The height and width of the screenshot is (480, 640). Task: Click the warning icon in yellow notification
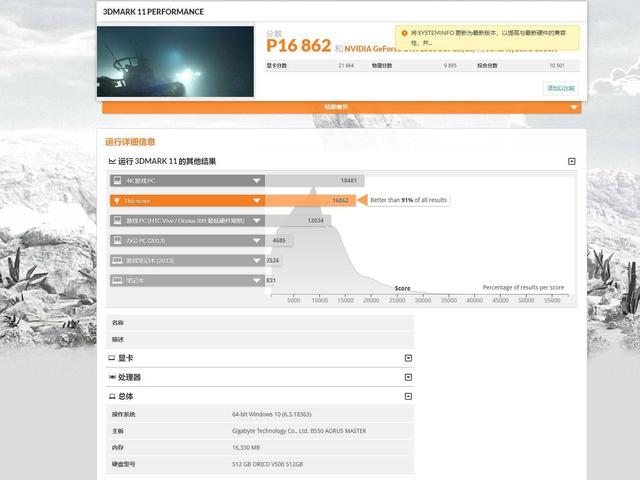(x=404, y=33)
